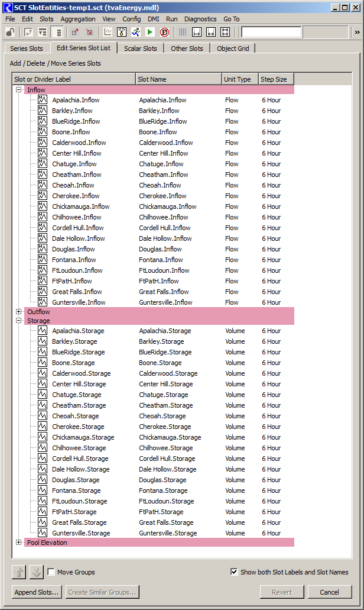Click the Flow unit for Fontana.Inflow
The width and height of the screenshot is (364, 610).
point(232,260)
